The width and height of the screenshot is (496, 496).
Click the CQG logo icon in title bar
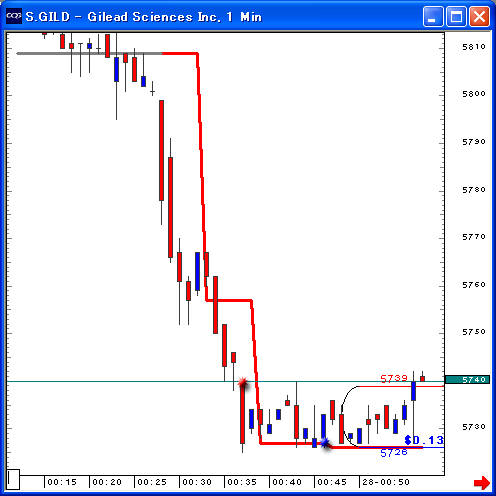coord(14,16)
